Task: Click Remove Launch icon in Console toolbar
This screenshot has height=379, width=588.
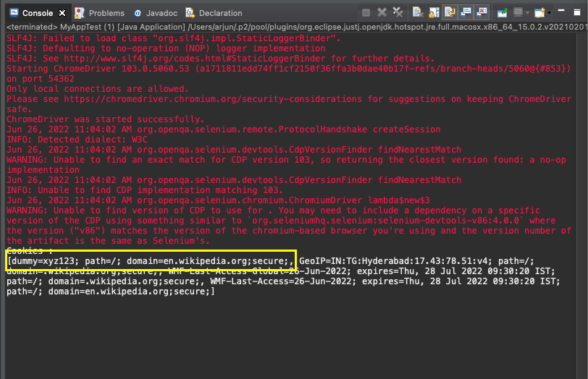Action: pos(382,12)
